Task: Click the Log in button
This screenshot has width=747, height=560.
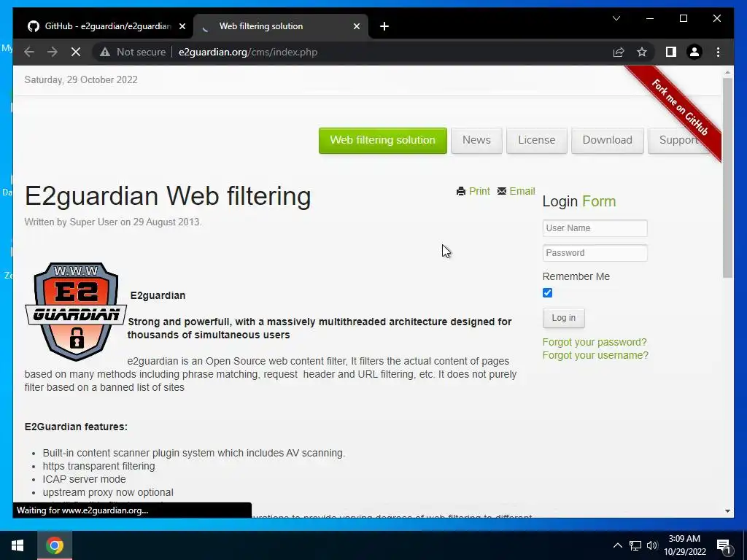Action: (564, 318)
